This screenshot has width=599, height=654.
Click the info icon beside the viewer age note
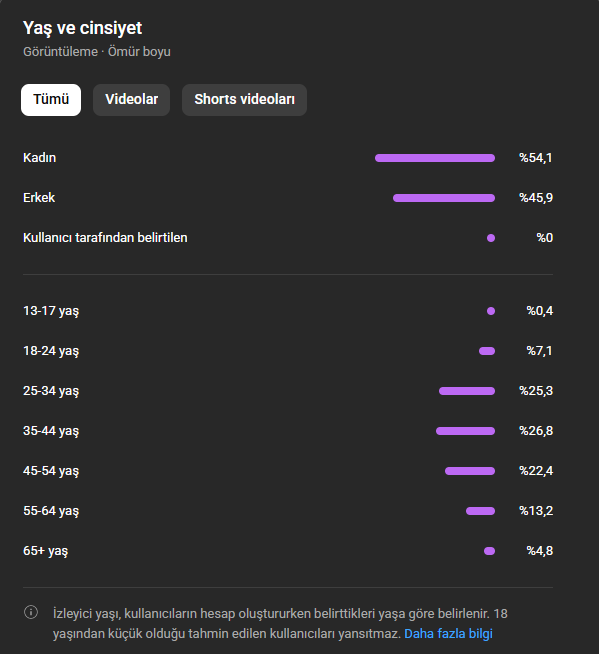pyautogui.click(x=31, y=612)
